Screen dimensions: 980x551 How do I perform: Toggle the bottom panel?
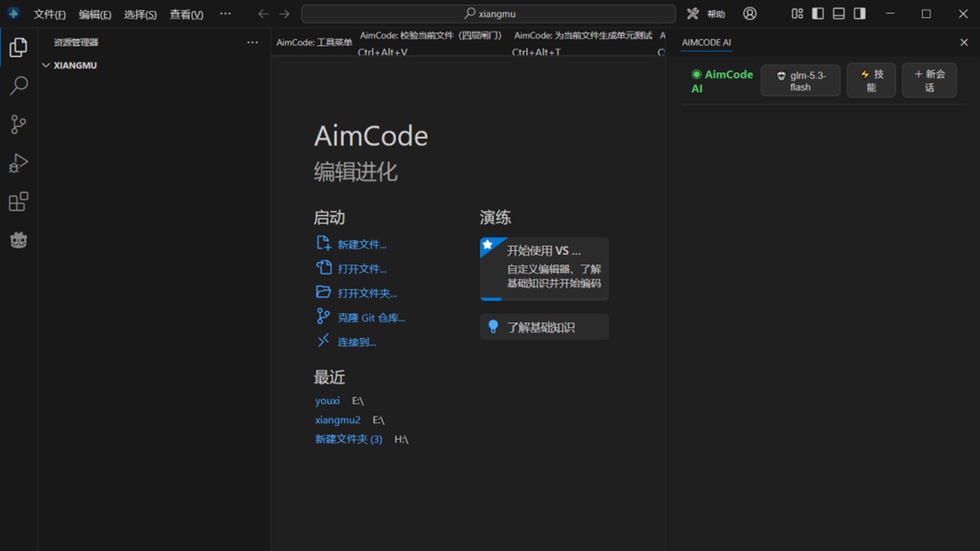coord(838,13)
